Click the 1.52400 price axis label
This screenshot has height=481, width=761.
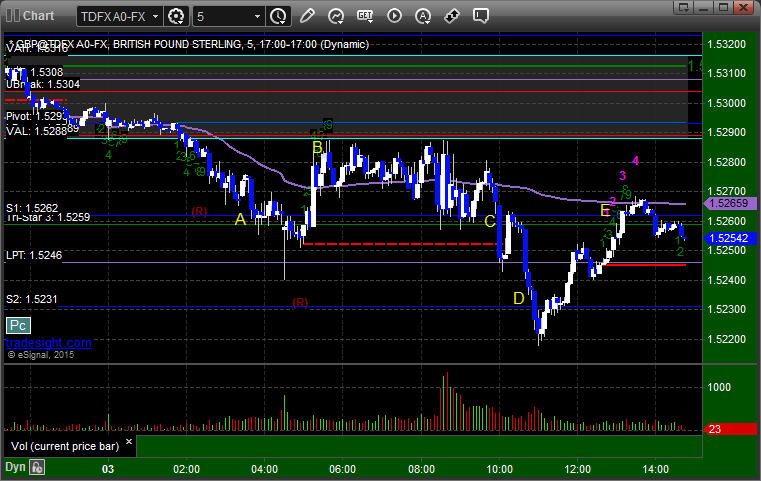pos(727,280)
